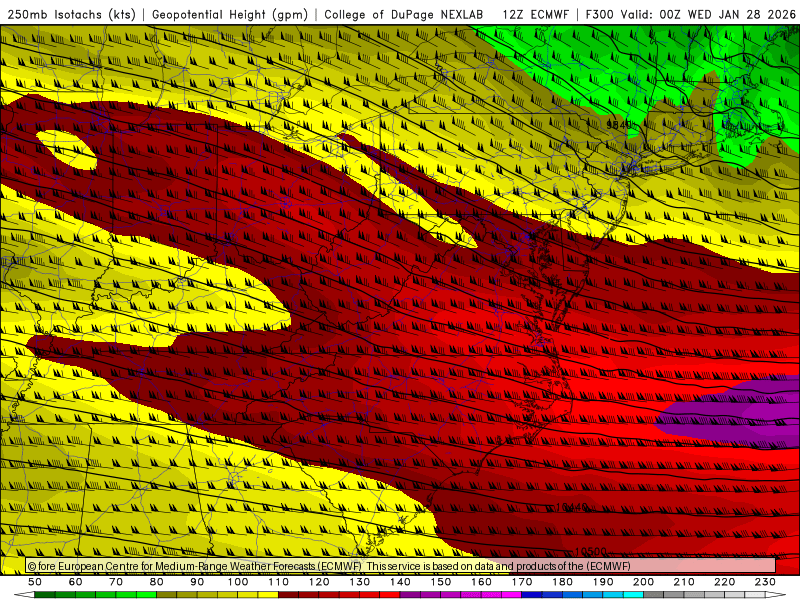
Task: Click the '60' value on the color scale
Action: [x=75, y=582]
